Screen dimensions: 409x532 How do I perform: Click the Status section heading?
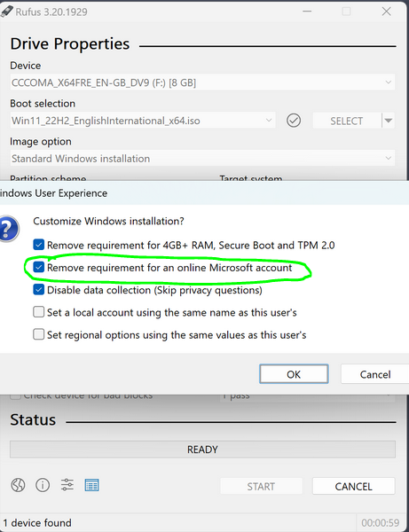click(x=33, y=419)
